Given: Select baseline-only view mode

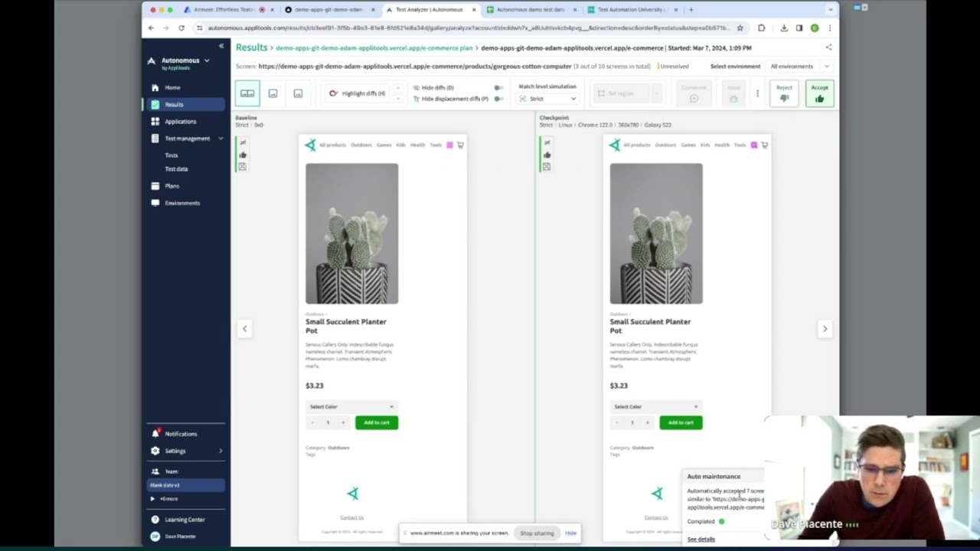Looking at the screenshot, I should (x=273, y=93).
